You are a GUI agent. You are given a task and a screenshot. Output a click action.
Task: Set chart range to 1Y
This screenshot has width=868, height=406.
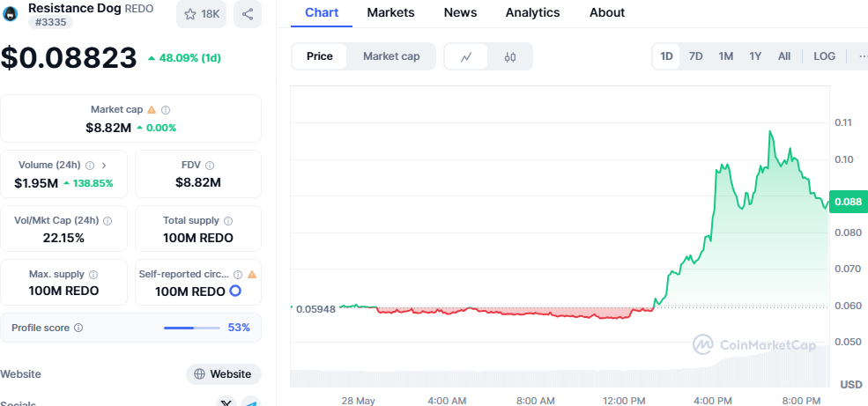pos(755,56)
